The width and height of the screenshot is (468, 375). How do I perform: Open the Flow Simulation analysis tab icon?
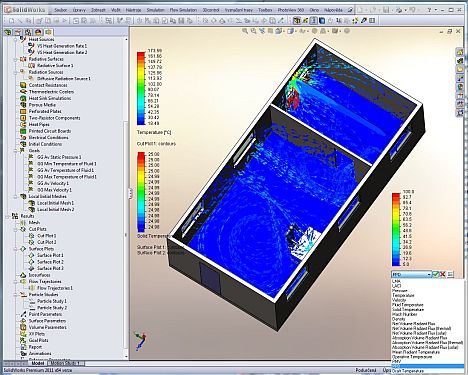tap(49, 32)
